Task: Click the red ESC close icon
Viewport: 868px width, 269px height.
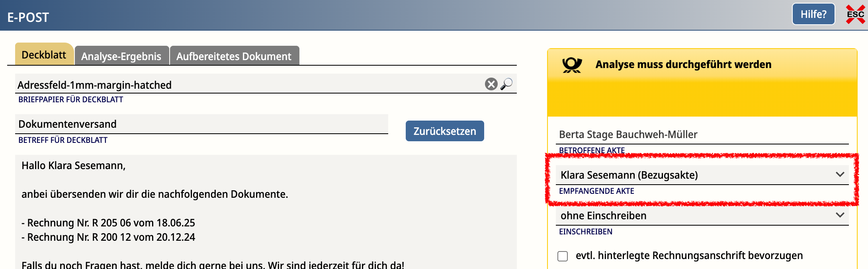Action: [855, 15]
